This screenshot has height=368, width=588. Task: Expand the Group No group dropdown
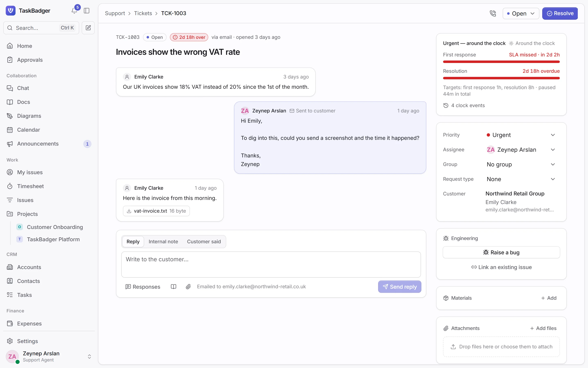click(x=521, y=165)
